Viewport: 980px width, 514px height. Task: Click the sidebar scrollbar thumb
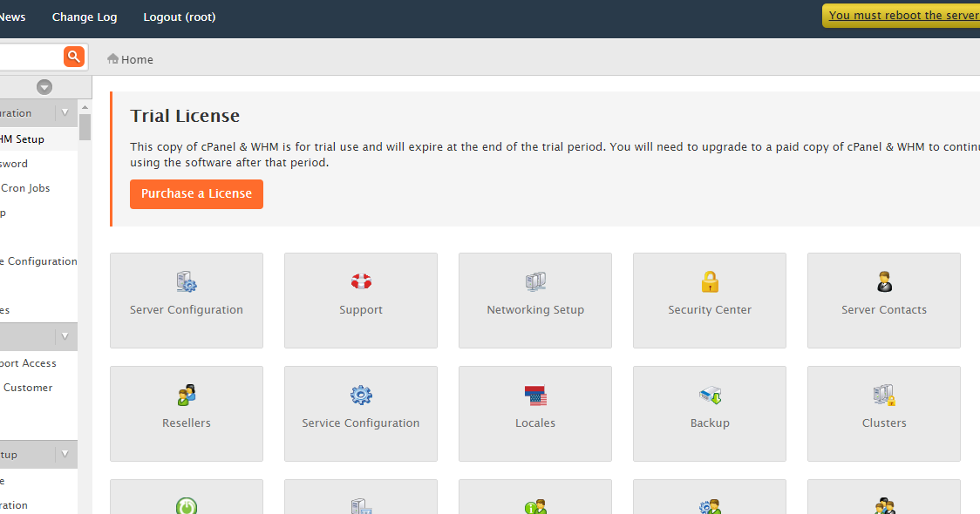[x=85, y=127]
